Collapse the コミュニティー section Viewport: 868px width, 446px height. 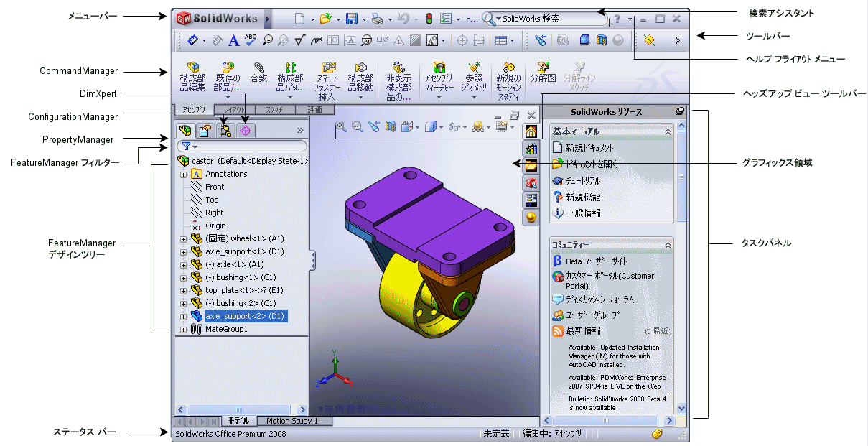tap(668, 245)
